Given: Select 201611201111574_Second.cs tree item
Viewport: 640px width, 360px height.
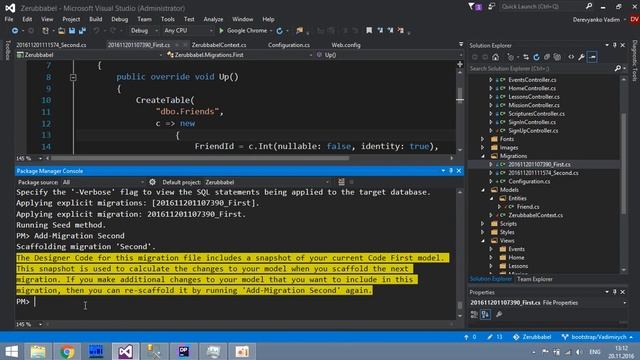Looking at the screenshot, I should [543, 173].
